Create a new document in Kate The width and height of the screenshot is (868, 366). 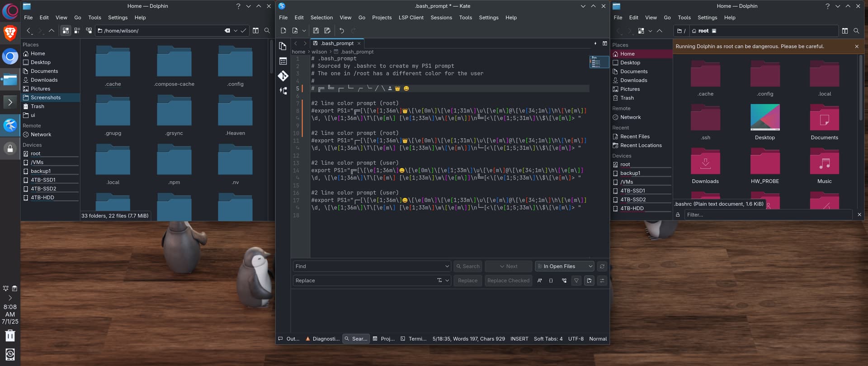pos(283,31)
